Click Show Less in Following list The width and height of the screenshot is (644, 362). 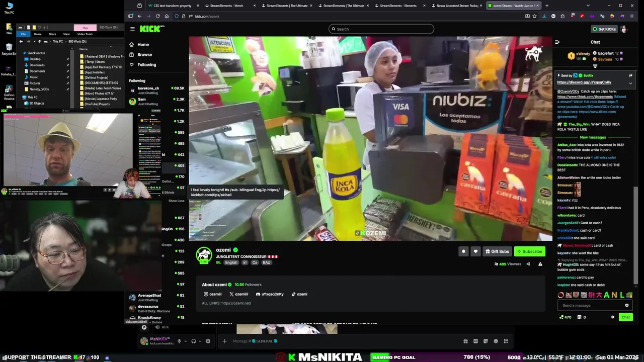click(176, 201)
